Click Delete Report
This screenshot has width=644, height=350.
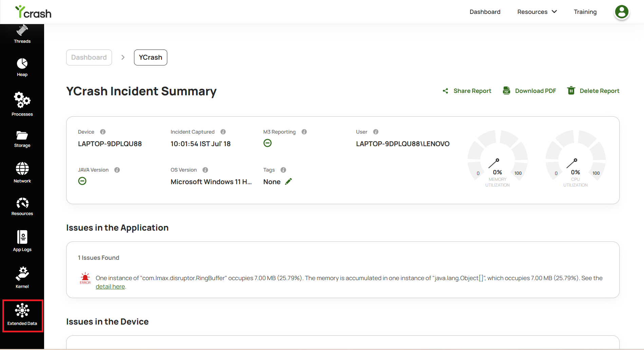click(593, 91)
